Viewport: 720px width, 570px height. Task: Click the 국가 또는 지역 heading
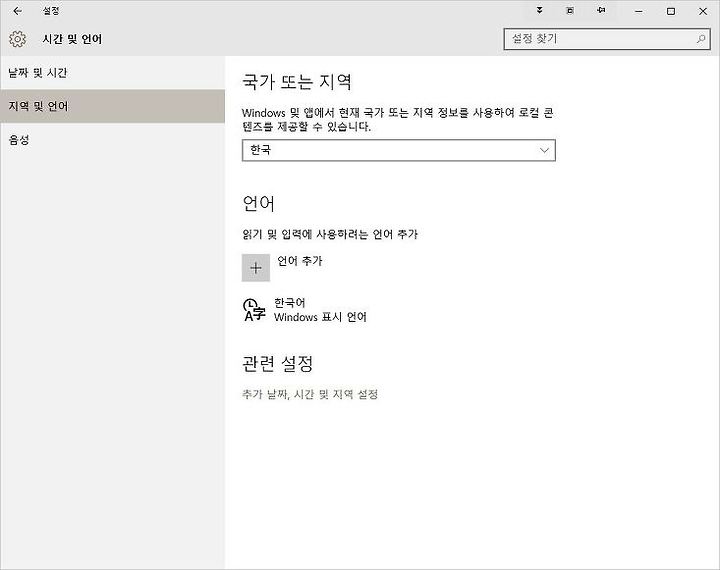(297, 82)
